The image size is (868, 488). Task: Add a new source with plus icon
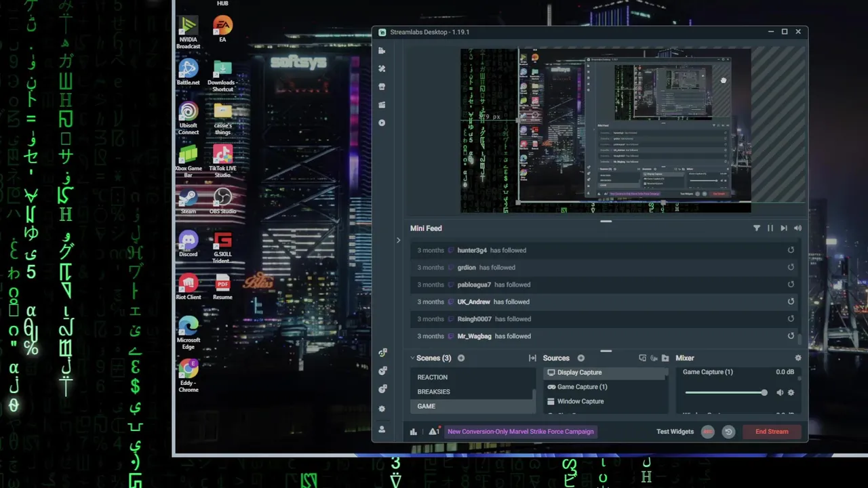pos(580,358)
